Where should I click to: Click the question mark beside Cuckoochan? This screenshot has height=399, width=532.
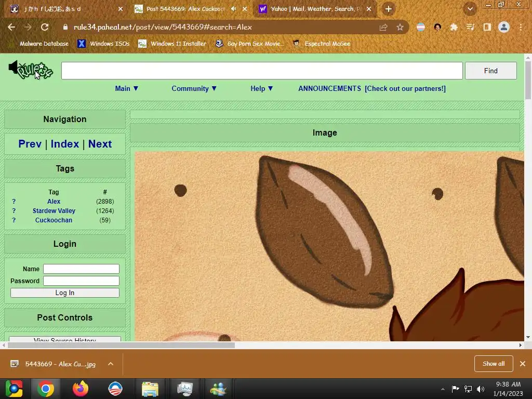[14, 220]
